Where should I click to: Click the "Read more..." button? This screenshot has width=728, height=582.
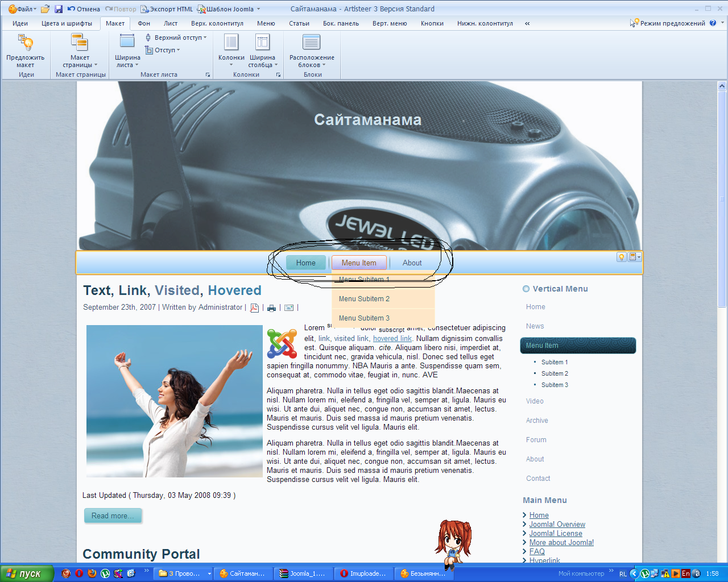[x=113, y=516]
